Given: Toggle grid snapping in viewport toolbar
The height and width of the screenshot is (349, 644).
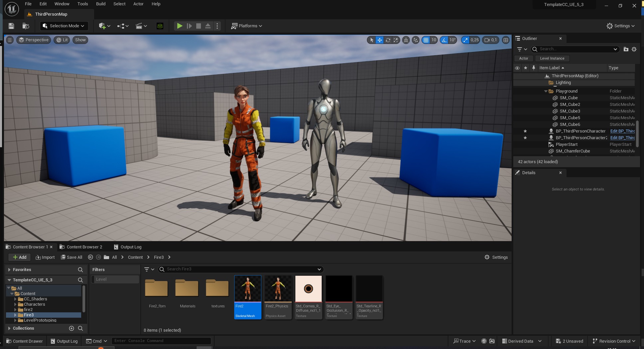Looking at the screenshot, I should [x=426, y=40].
